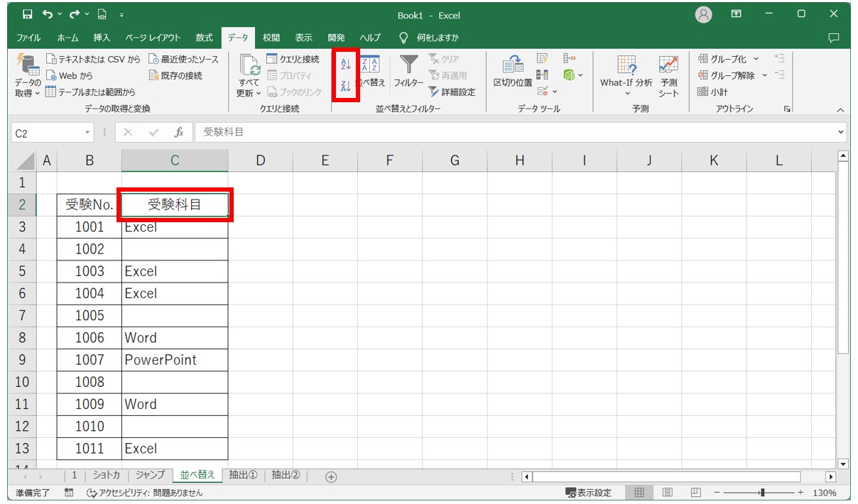Image resolution: width=858 pixels, height=504 pixels.
Task: Click the Filter funnel icon
Action: point(408,66)
